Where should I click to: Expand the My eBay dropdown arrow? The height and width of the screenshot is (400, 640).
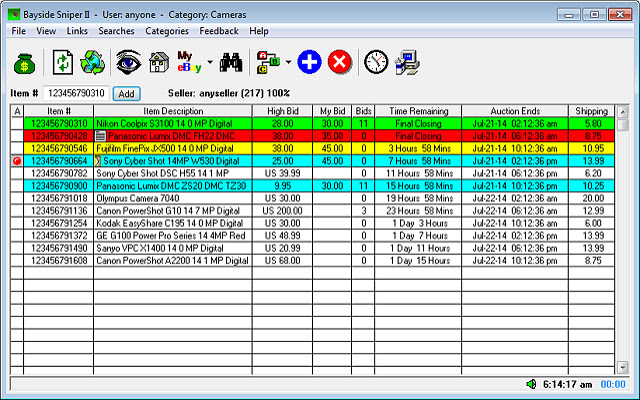click(210, 62)
